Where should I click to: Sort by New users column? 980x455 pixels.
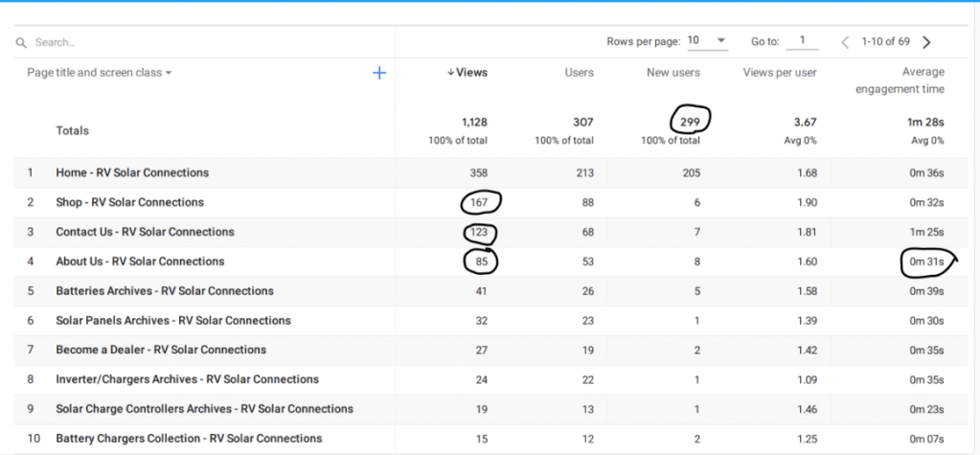[672, 73]
